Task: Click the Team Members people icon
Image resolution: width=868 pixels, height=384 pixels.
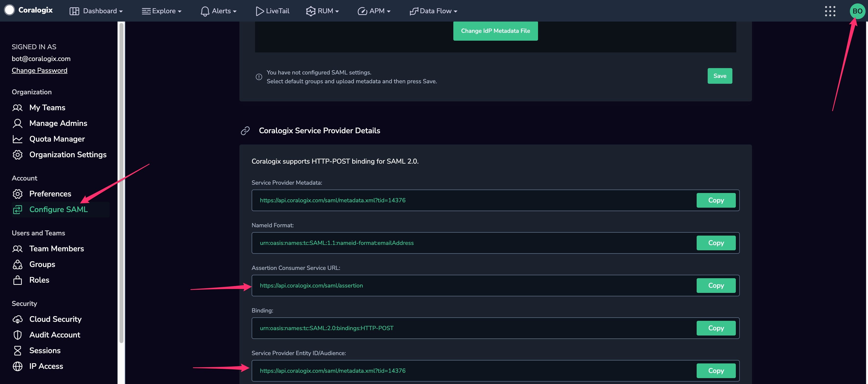Action: (x=18, y=249)
